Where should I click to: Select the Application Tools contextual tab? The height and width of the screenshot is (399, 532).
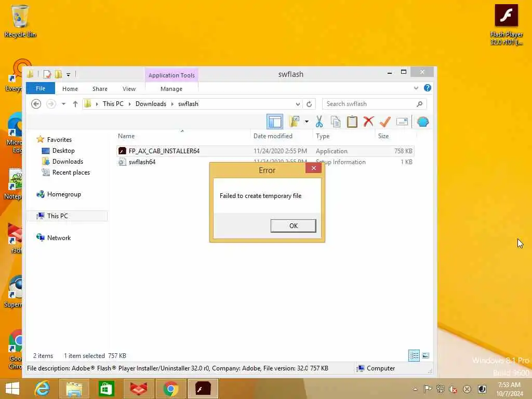click(x=171, y=75)
